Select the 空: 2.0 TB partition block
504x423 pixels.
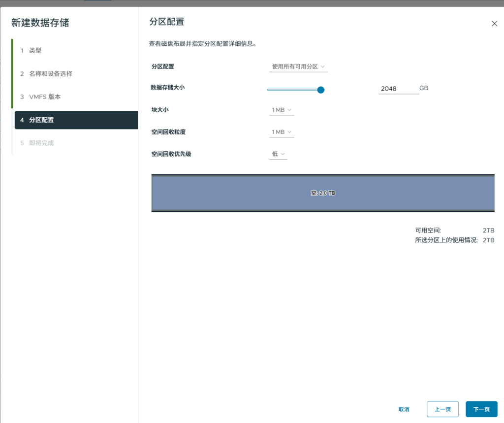(323, 193)
